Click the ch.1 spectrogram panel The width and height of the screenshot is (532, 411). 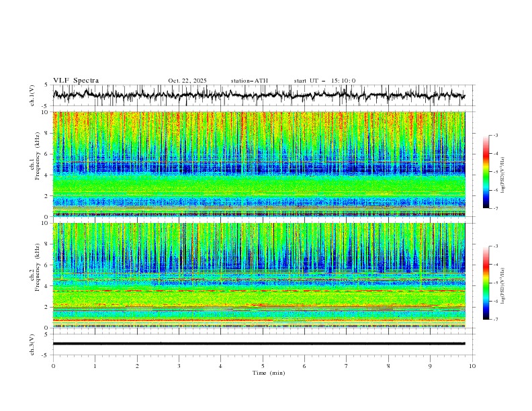pos(259,164)
